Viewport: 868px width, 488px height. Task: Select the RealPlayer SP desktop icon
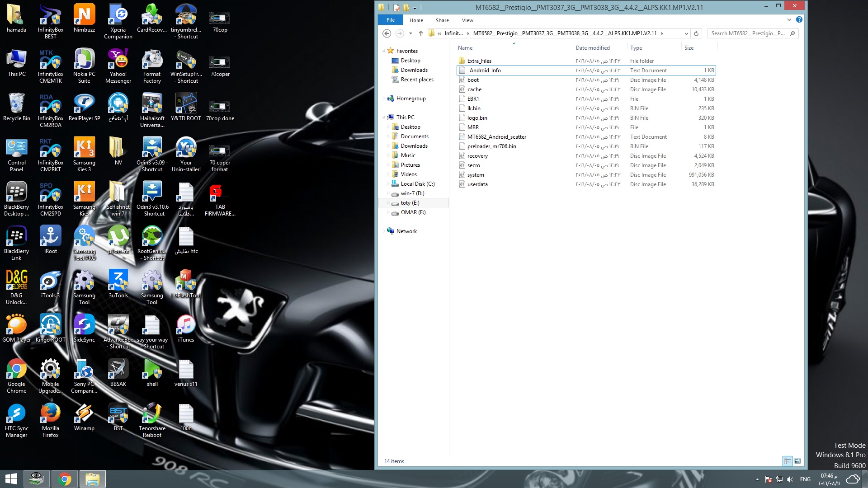(x=84, y=107)
